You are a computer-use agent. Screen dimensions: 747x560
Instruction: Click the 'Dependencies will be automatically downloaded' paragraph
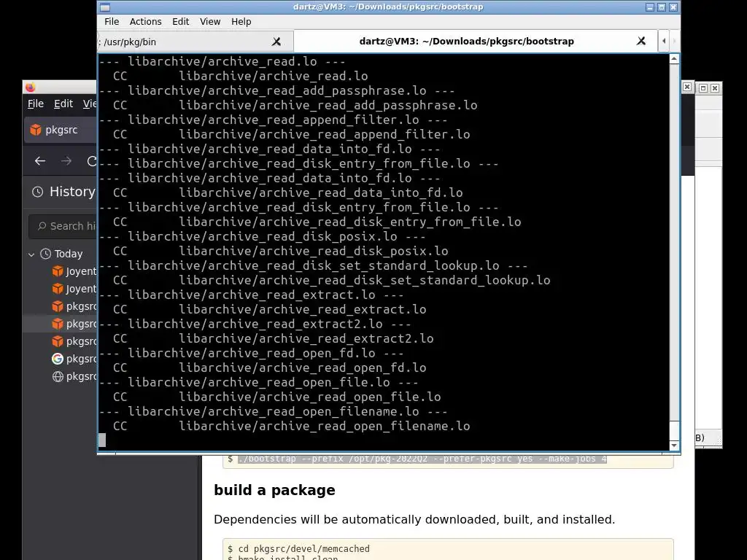coord(414,519)
